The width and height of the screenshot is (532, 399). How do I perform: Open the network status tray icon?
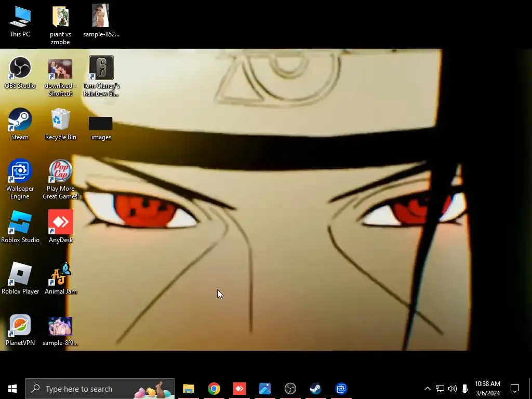coord(440,389)
